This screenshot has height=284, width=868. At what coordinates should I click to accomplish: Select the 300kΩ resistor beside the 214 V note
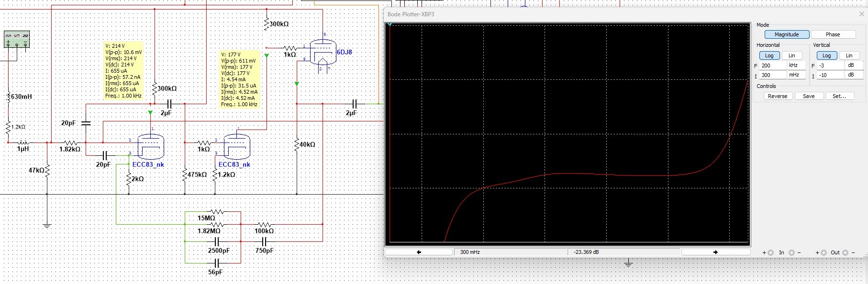click(x=155, y=88)
